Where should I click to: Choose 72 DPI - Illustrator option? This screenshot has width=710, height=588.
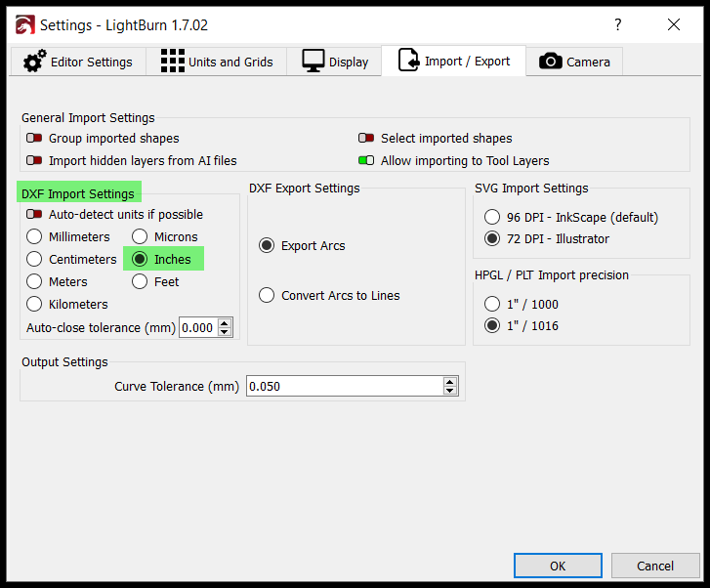[492, 238]
